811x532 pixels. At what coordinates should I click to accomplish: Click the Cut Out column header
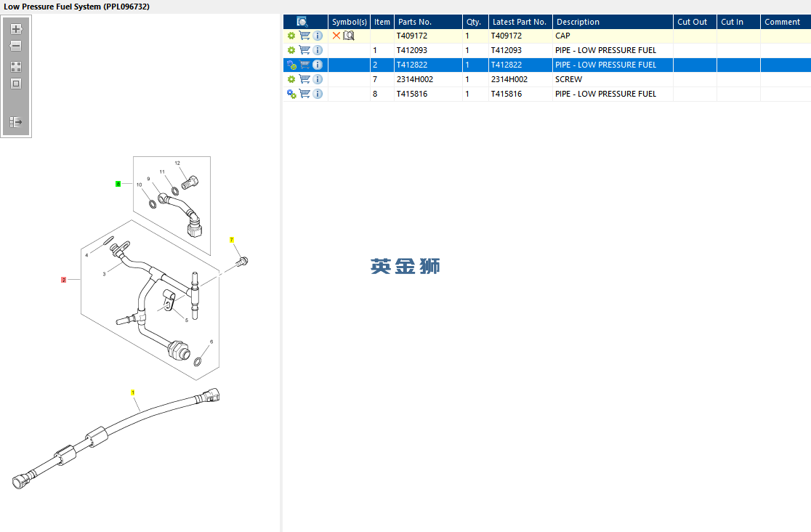695,22
